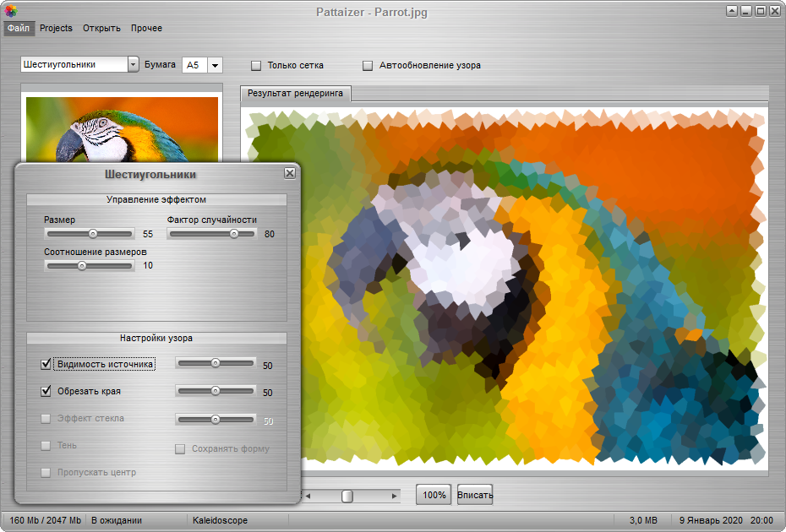Click the Шестиугольники panel title
Image resolution: width=786 pixels, height=532 pixels.
click(x=150, y=174)
